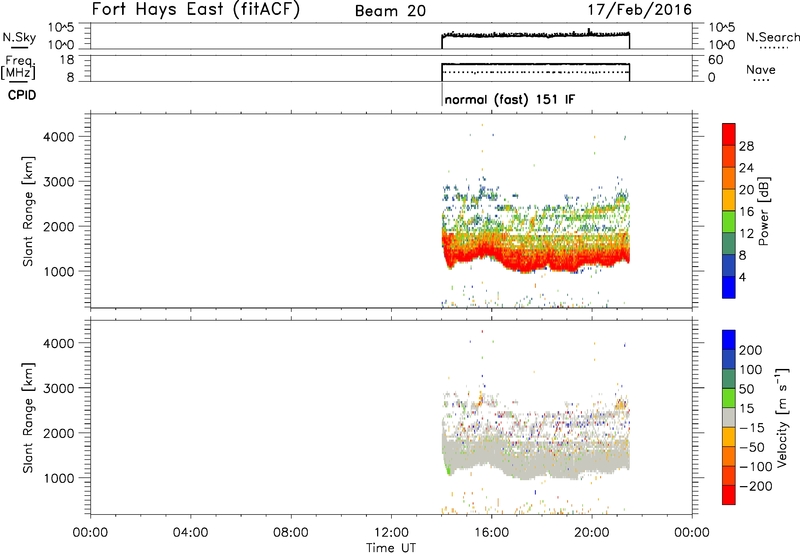Click the '-200' velocity colorbar tick
This screenshot has width=800, height=554.
pyautogui.click(x=755, y=486)
